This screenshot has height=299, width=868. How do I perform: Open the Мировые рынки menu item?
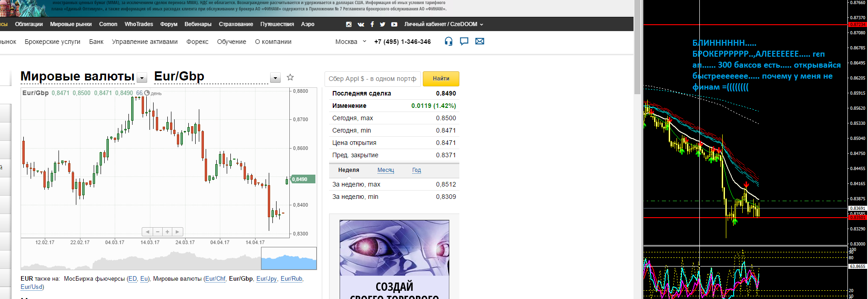(x=71, y=24)
